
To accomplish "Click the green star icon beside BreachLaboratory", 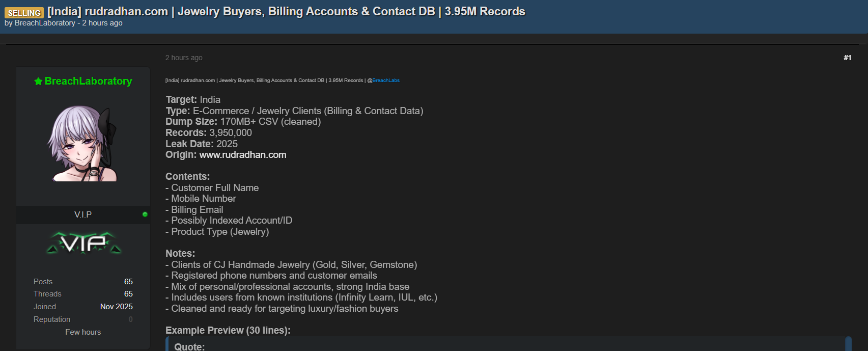I will 38,82.
